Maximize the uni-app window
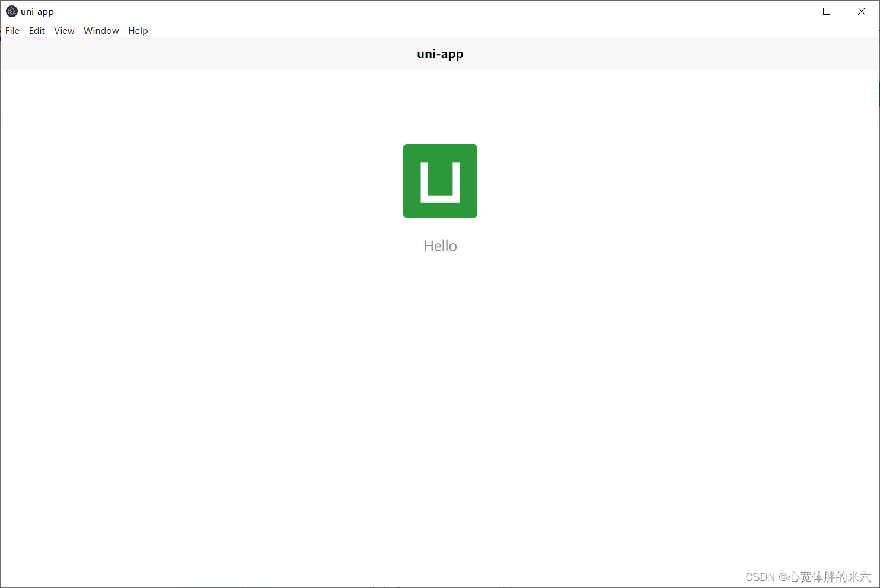 (x=827, y=11)
